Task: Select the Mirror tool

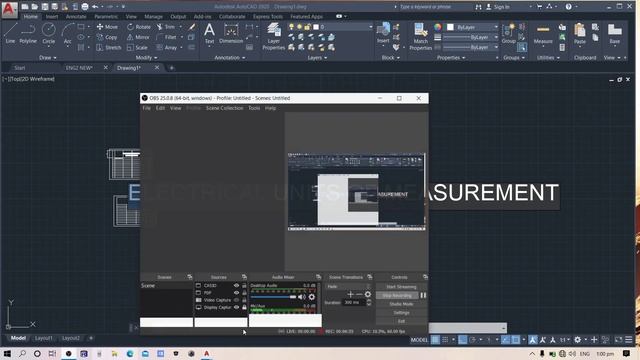Action: point(138,37)
